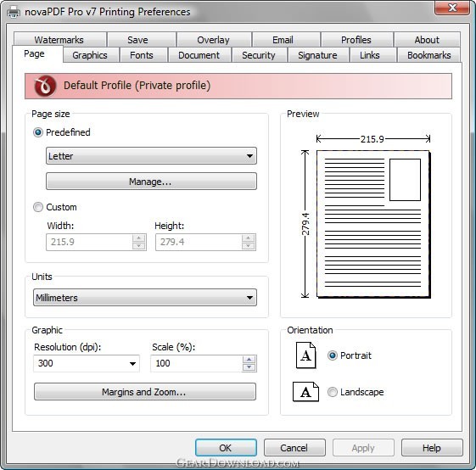Image resolution: width=476 pixels, height=470 pixels.
Task: Select the Custom page size option
Action: coord(38,207)
